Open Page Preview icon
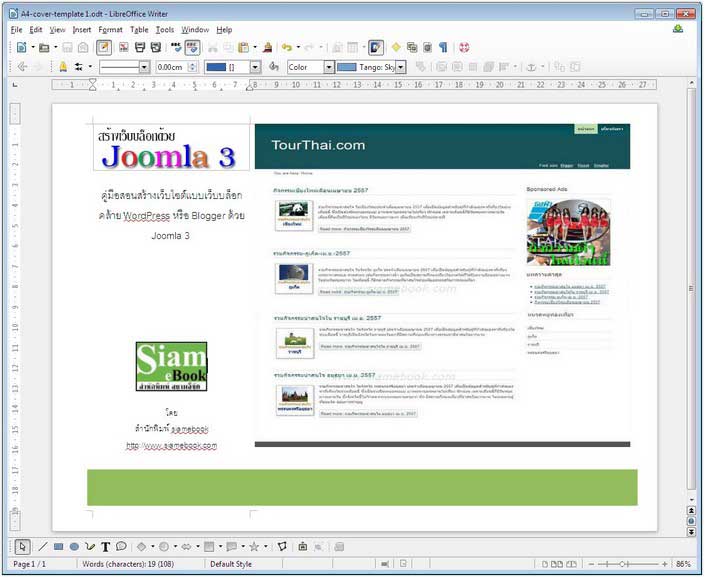The width and height of the screenshot is (705, 578). [x=156, y=47]
